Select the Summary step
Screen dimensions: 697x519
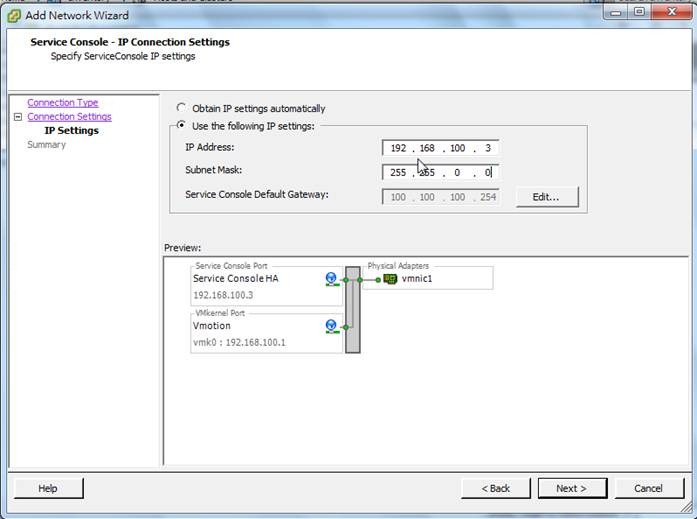coord(46,145)
